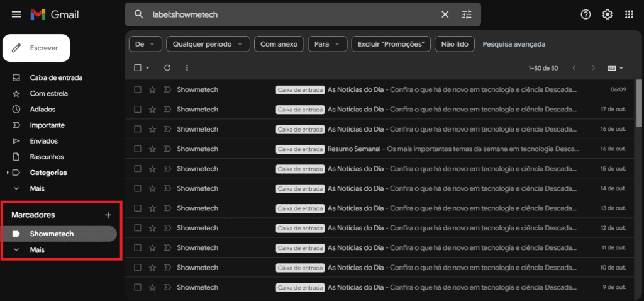
Task: Open search options sliders icon
Action: [467, 15]
